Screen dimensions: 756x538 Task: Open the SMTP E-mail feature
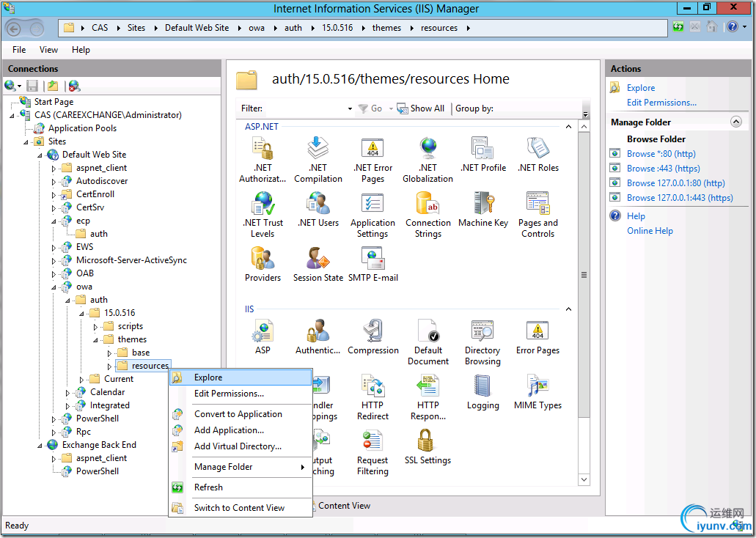tap(373, 264)
